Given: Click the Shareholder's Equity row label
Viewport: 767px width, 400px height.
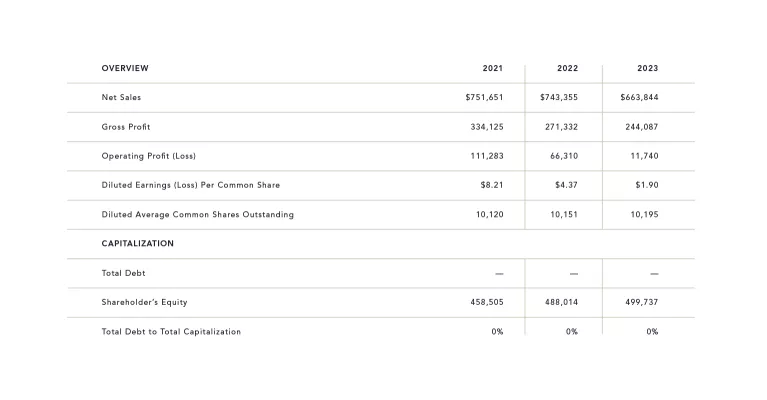Looking at the screenshot, I should (x=144, y=302).
